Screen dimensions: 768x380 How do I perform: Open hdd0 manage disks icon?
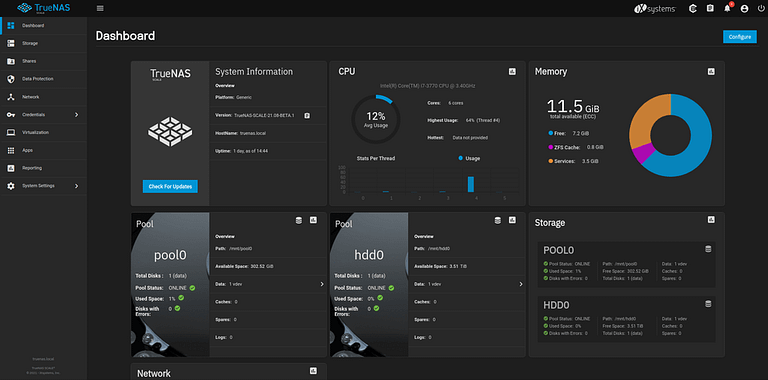coord(498,221)
